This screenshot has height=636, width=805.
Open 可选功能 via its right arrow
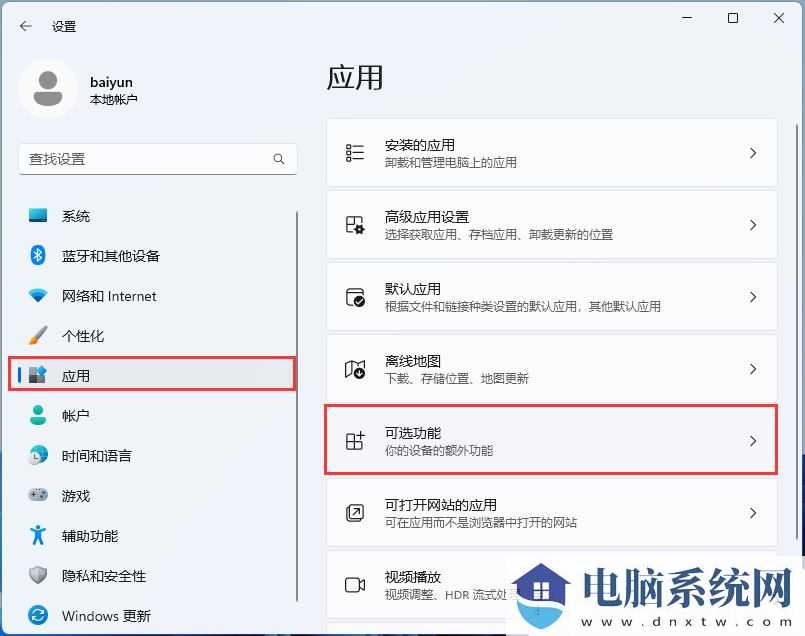click(x=753, y=440)
